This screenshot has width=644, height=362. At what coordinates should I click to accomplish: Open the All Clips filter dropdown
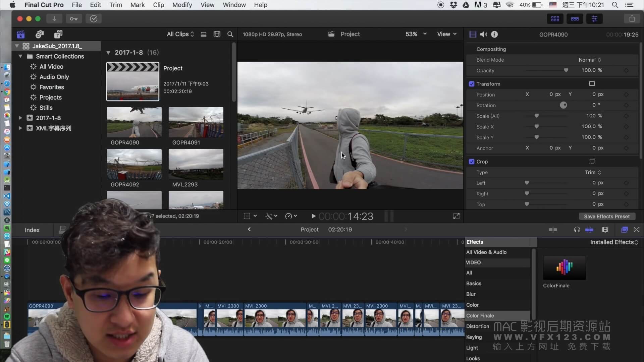pyautogui.click(x=180, y=34)
